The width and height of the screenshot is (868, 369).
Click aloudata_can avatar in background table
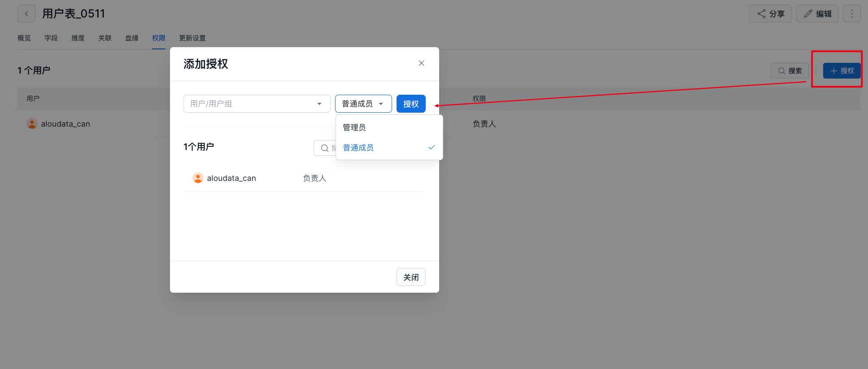(32, 124)
